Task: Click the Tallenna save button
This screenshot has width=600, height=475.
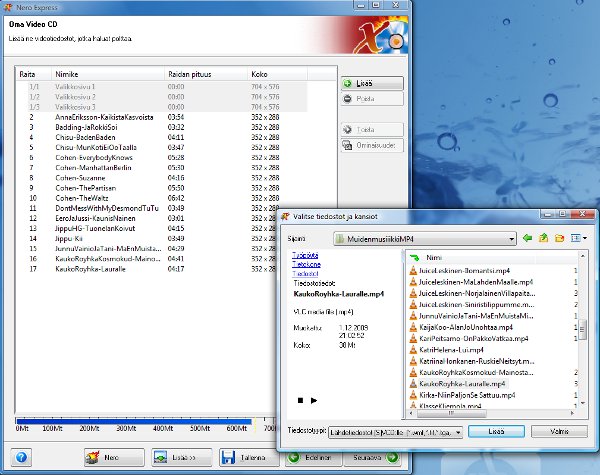Action: coord(249,457)
